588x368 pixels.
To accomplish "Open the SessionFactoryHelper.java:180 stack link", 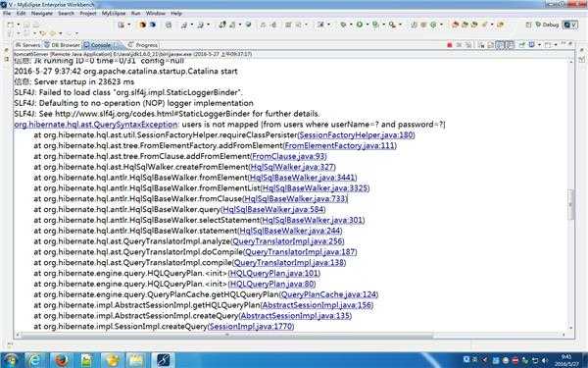I will [x=357, y=134].
